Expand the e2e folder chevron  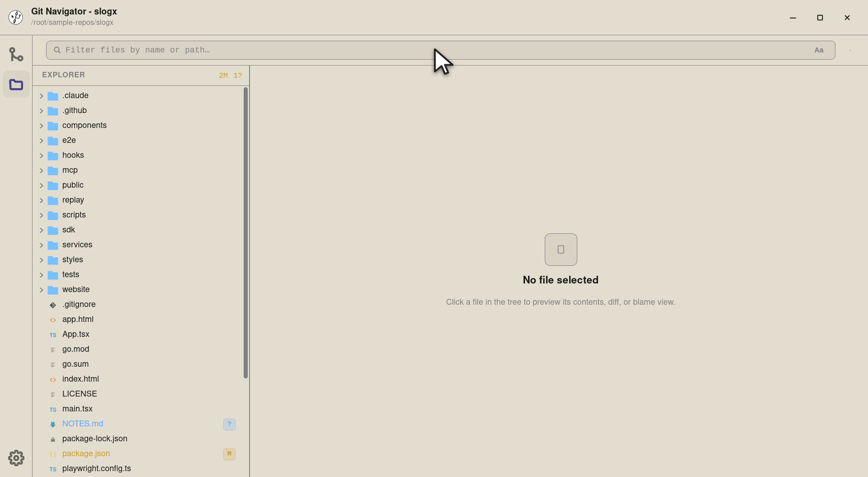[x=42, y=141]
